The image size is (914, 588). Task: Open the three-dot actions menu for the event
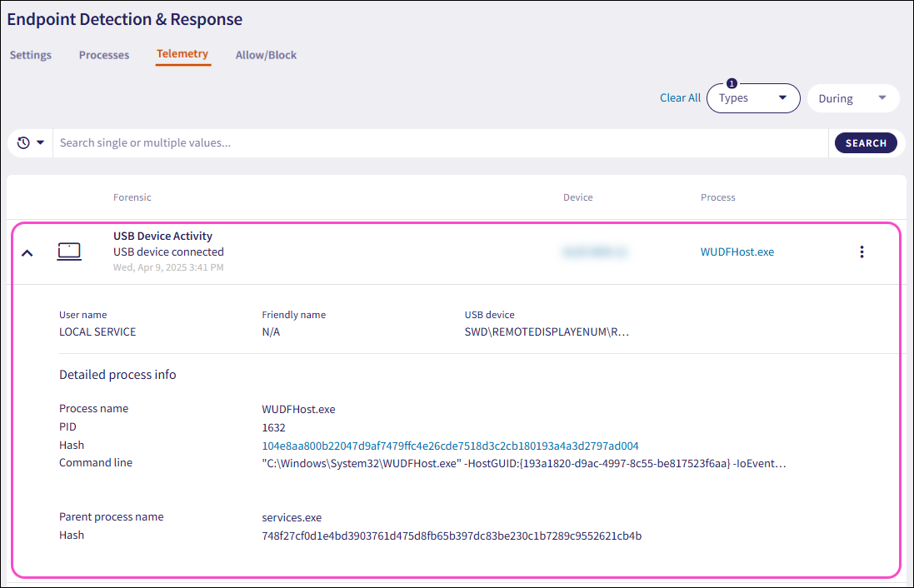coord(862,252)
